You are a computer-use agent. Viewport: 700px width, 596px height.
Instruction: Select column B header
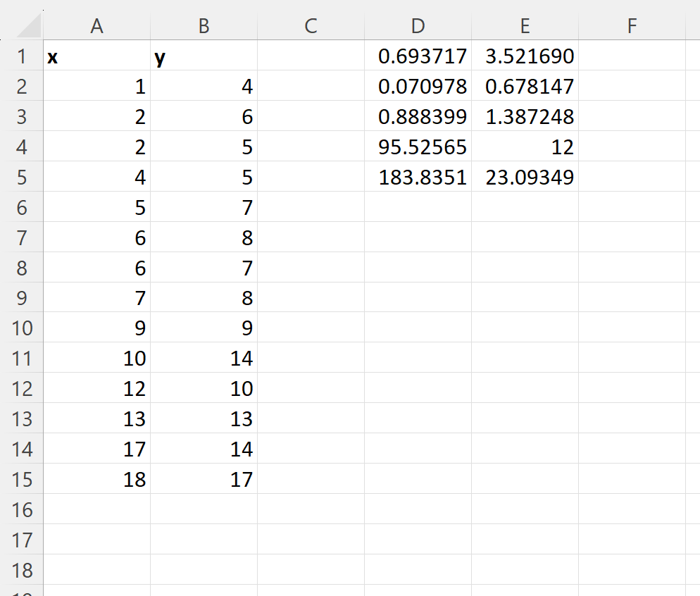[x=204, y=26]
